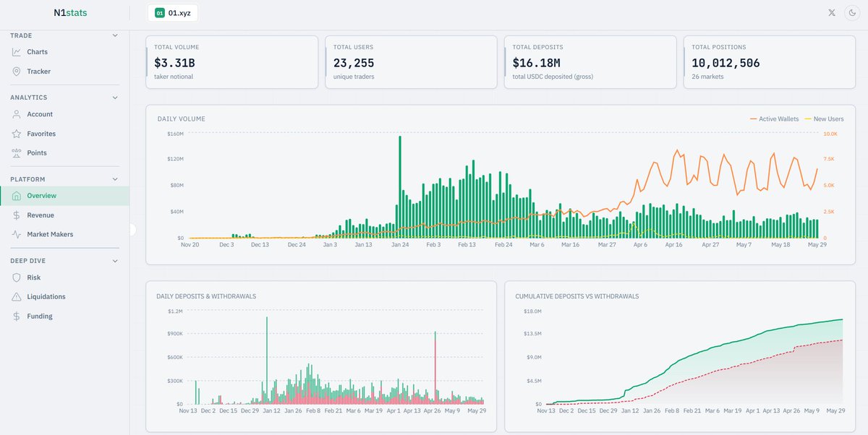Toggle Active Wallets legend series
Viewport: 868px width, 435px height.
click(773, 119)
